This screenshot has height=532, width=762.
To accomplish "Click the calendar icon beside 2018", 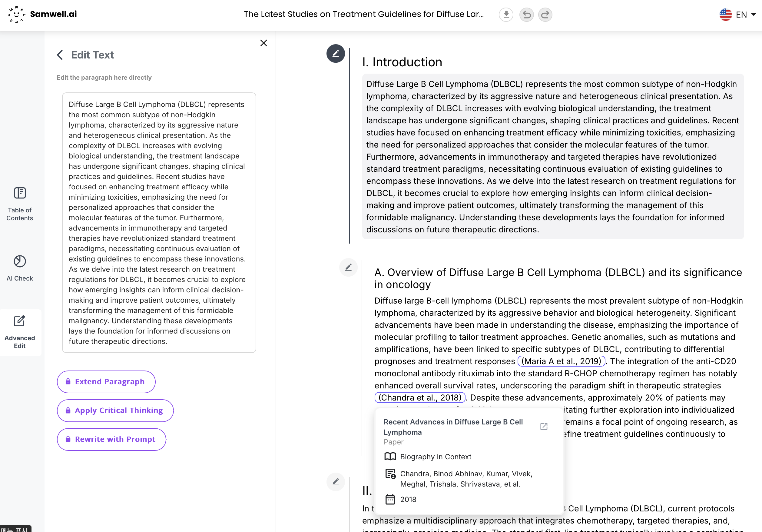I will coord(390,500).
